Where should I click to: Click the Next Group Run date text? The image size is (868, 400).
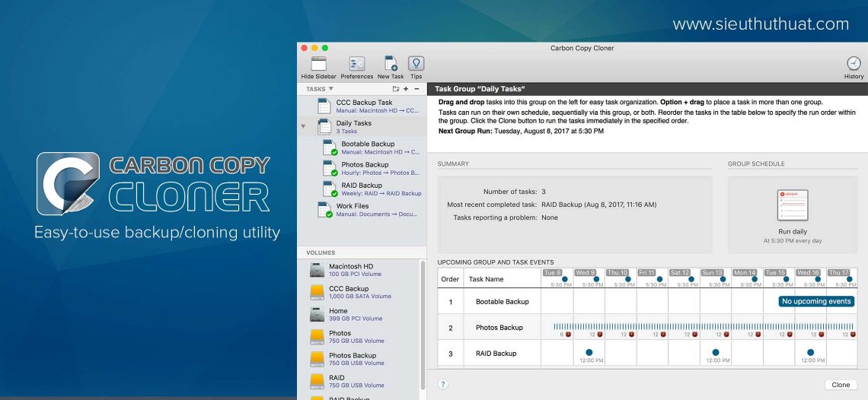[x=548, y=131]
